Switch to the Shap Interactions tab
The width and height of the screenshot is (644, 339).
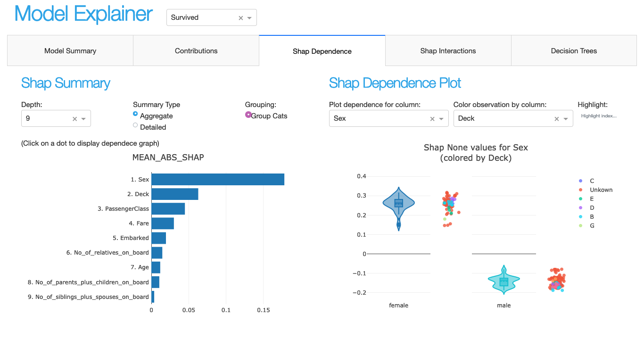pyautogui.click(x=447, y=50)
